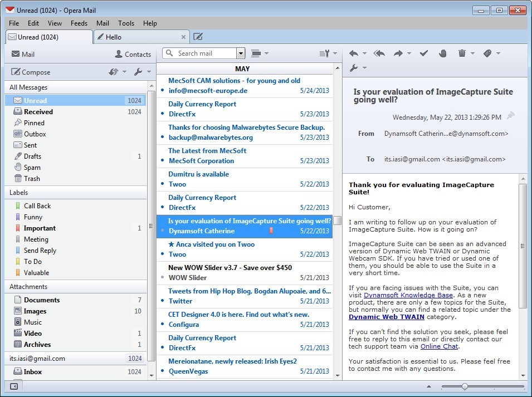This screenshot has height=397, width=532.
Task: Switch to the Unread (1024) tab
Action: point(49,37)
